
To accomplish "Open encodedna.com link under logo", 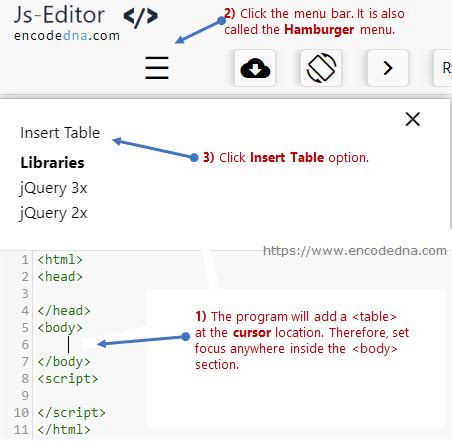I will 67,36.
